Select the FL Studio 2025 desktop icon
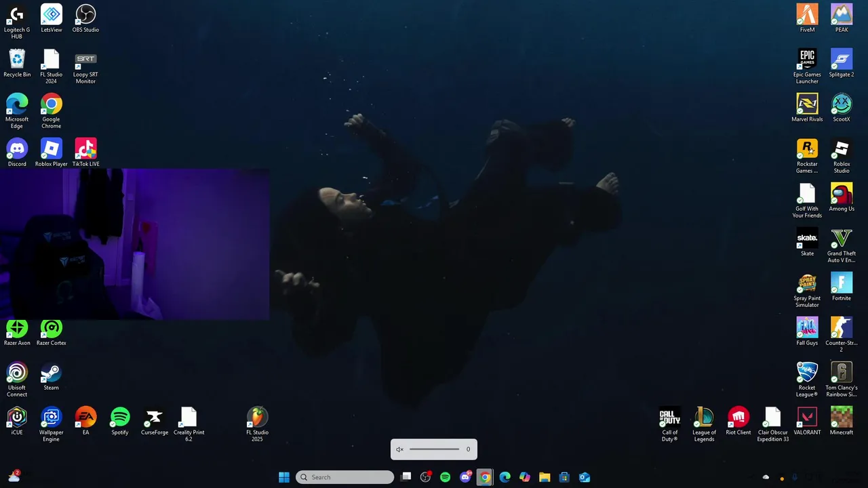Viewport: 868px width, 488px height. click(x=257, y=424)
